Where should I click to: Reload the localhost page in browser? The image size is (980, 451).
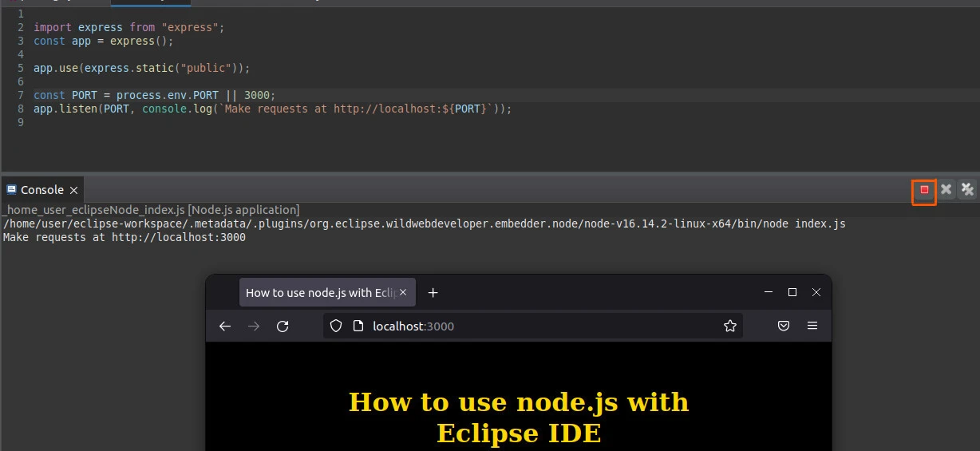click(283, 326)
